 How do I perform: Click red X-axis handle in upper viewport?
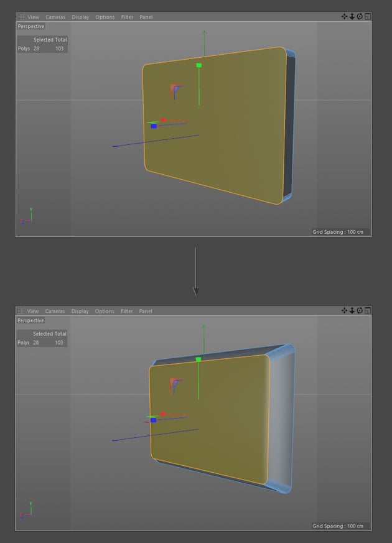(x=163, y=120)
